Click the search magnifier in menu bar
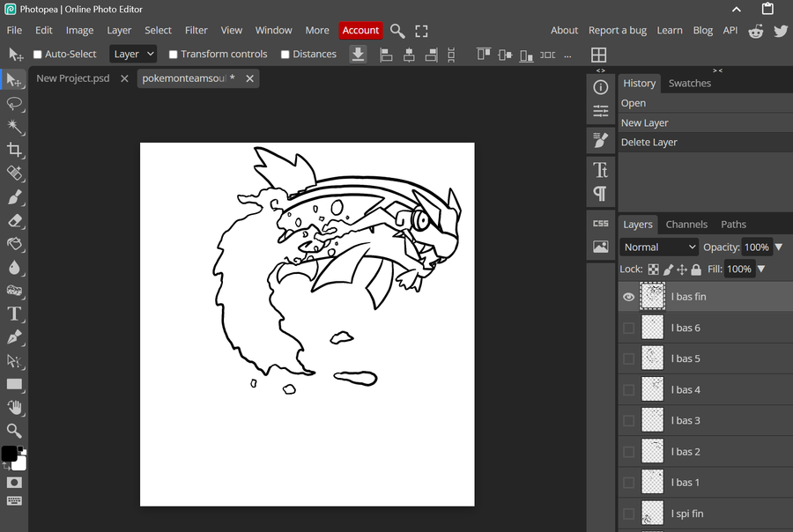Image resolution: width=793 pixels, height=532 pixels. (x=397, y=31)
